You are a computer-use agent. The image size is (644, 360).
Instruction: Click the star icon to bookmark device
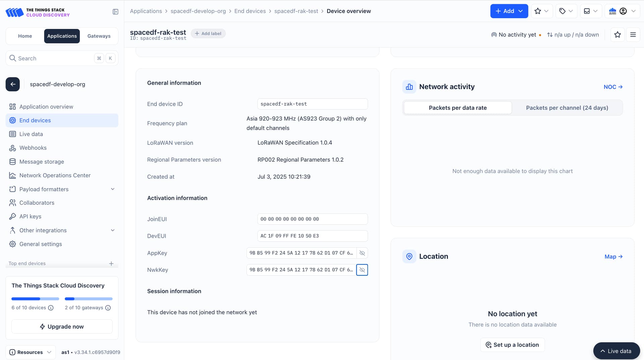[x=618, y=35]
